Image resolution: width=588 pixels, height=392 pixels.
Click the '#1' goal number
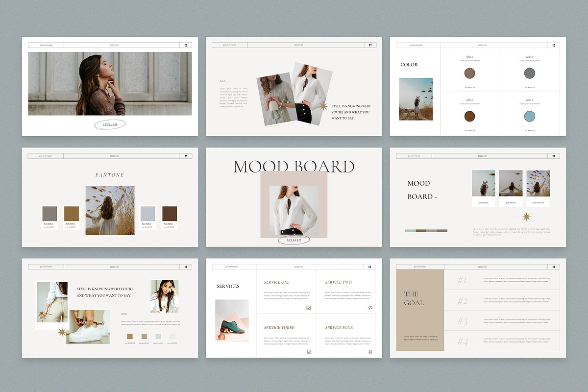(462, 280)
